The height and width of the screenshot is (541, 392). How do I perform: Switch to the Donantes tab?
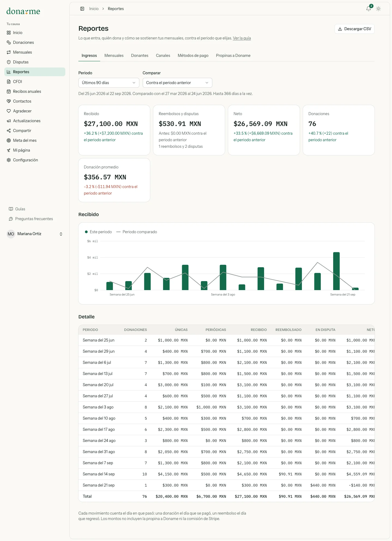point(140,56)
